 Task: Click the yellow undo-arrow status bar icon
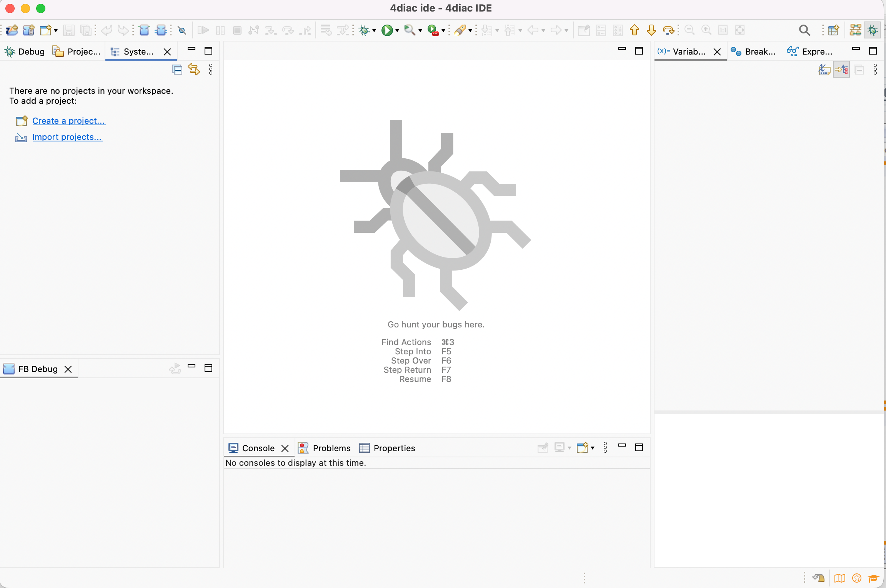coord(818,578)
